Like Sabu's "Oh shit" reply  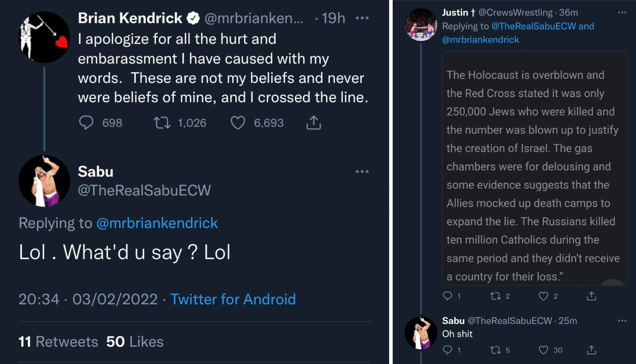[543, 350]
